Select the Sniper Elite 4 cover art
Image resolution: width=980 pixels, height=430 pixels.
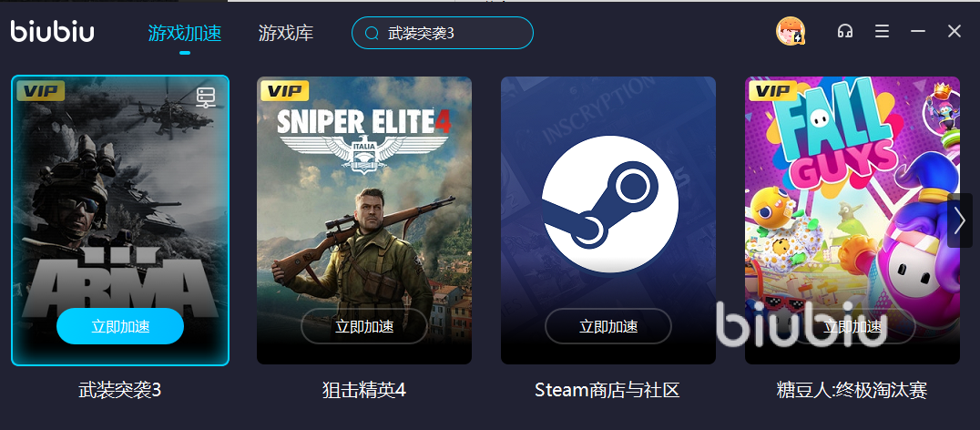(x=364, y=220)
